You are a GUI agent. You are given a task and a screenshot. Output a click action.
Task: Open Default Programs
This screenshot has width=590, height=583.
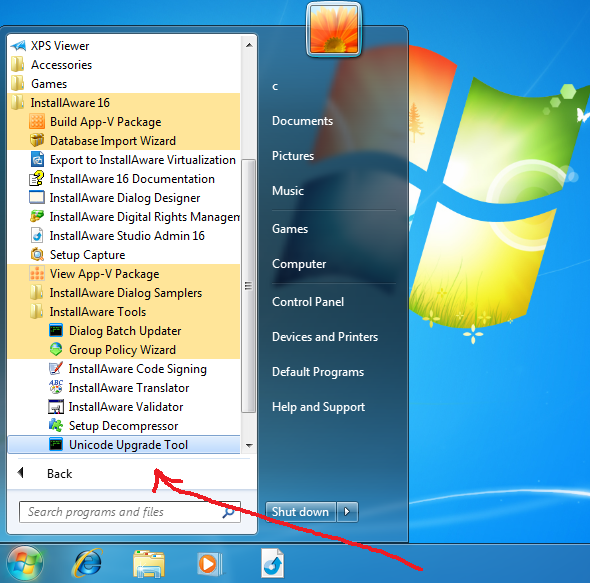(x=318, y=372)
